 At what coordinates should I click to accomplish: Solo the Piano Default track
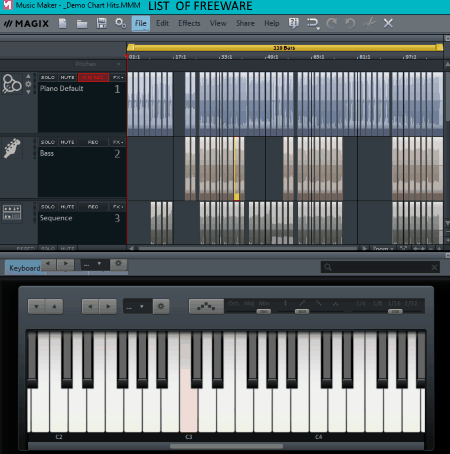coord(48,77)
